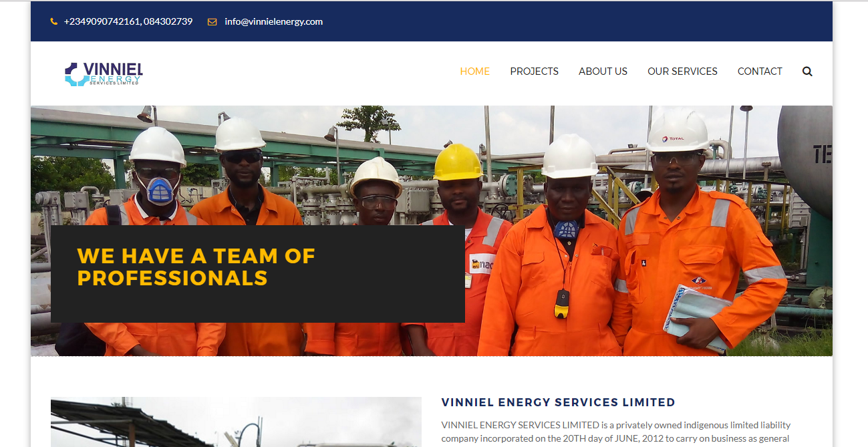Click the +2349090742161 phone number

pyautogui.click(x=102, y=21)
